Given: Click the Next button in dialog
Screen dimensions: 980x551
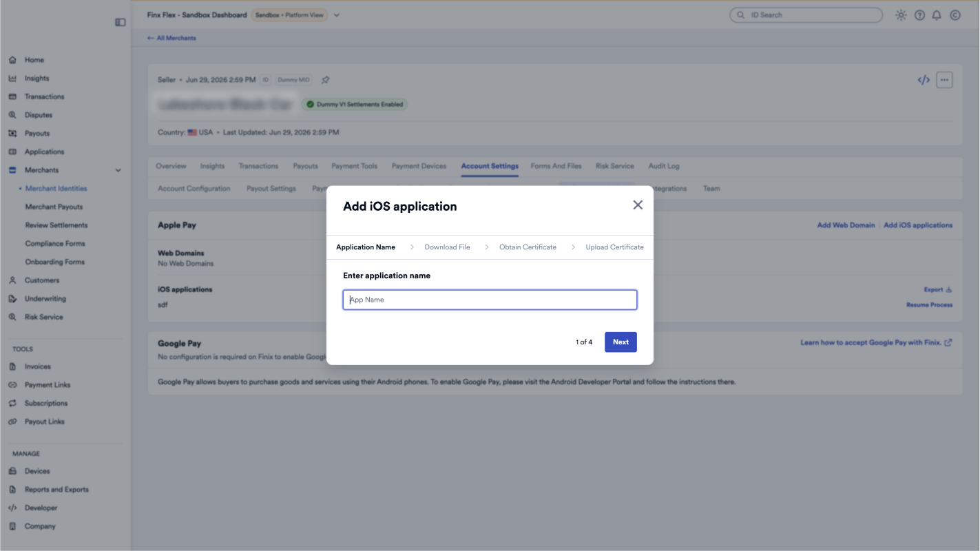Looking at the screenshot, I should coord(621,342).
